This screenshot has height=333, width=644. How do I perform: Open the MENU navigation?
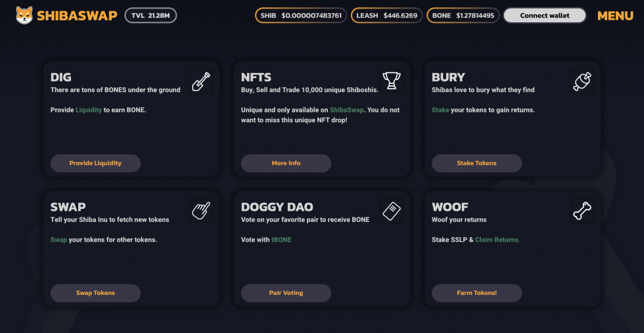coord(615,16)
